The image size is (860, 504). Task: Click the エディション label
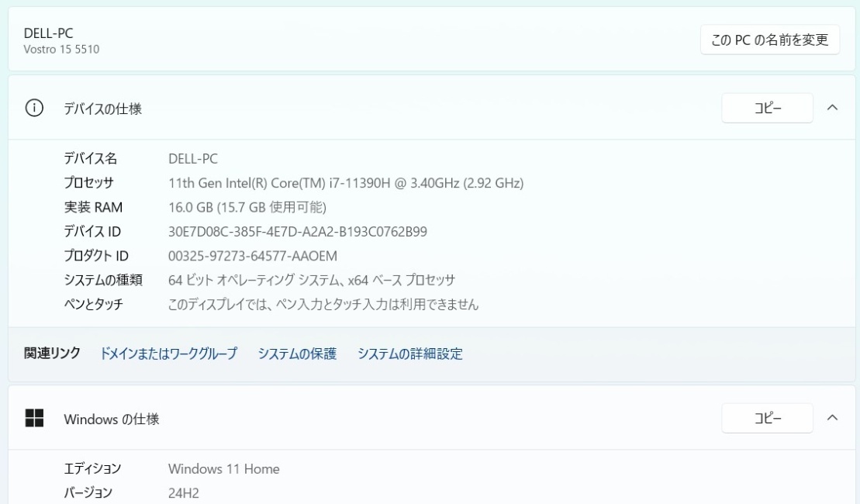click(92, 469)
